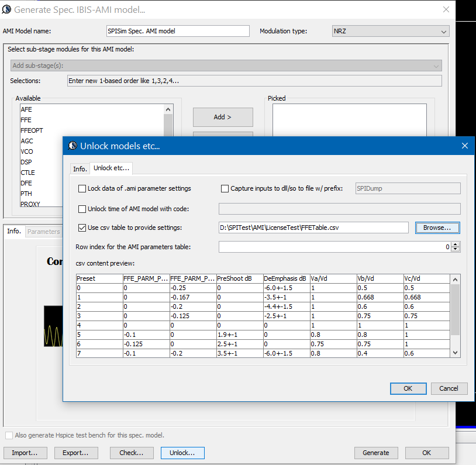
Task: Select the Unlock etc... tab
Action: 111,168
